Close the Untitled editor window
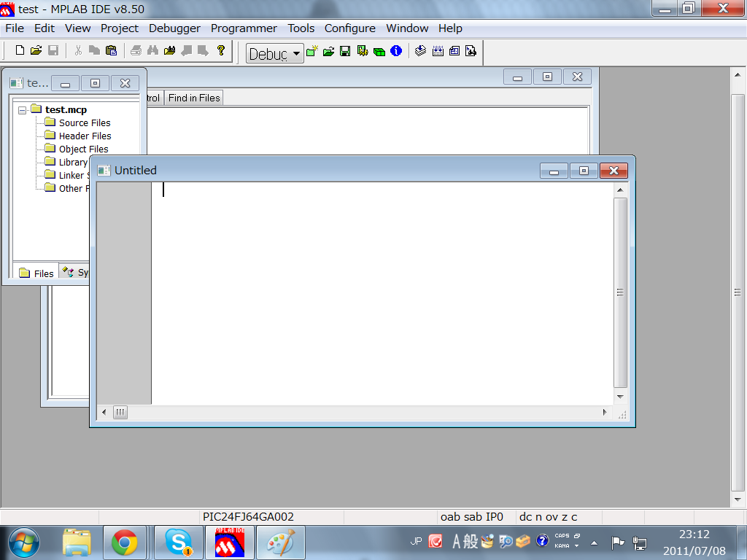747x560 pixels. click(614, 171)
